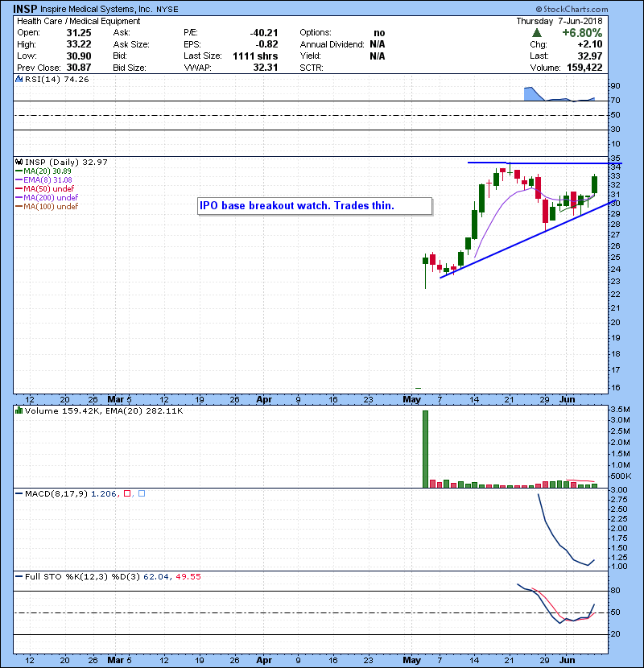Click the EPS value -0.82
Viewport: 644px width, 668px height.
pos(266,44)
